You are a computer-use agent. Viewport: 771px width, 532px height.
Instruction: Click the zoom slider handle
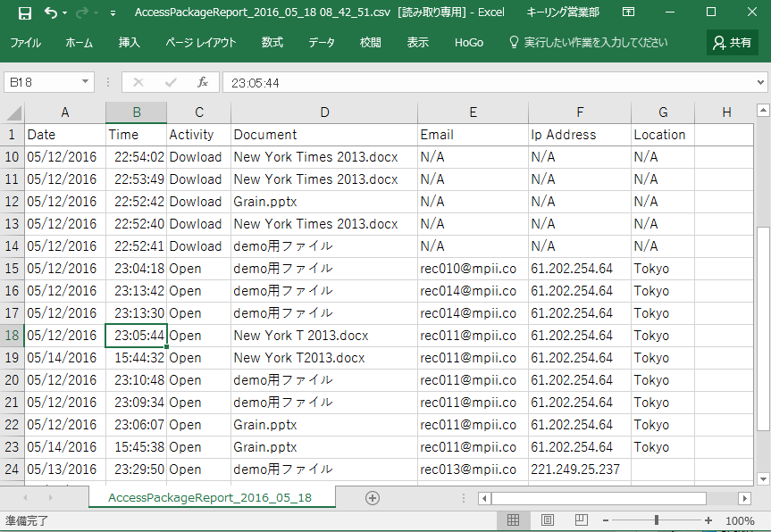657,520
